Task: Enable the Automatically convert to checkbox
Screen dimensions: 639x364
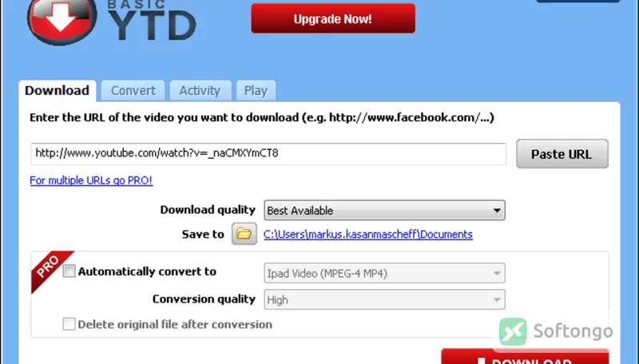Action: click(69, 271)
